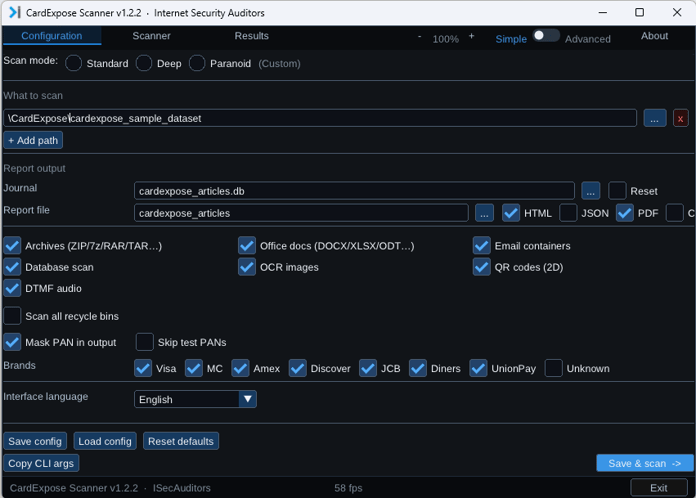This screenshot has width=696, height=498.
Task: Uncheck JCB brand
Action: [x=368, y=368]
